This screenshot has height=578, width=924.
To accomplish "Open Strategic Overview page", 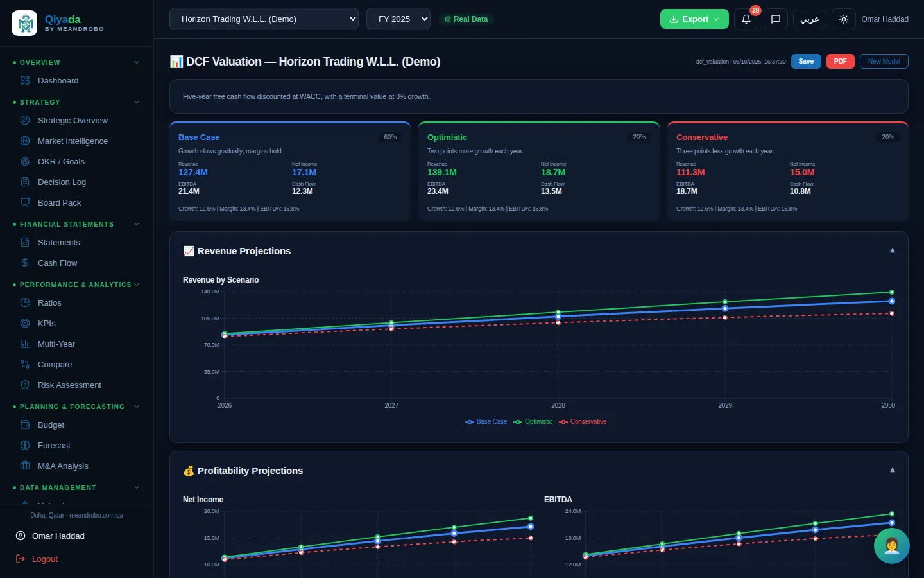I will [x=73, y=120].
